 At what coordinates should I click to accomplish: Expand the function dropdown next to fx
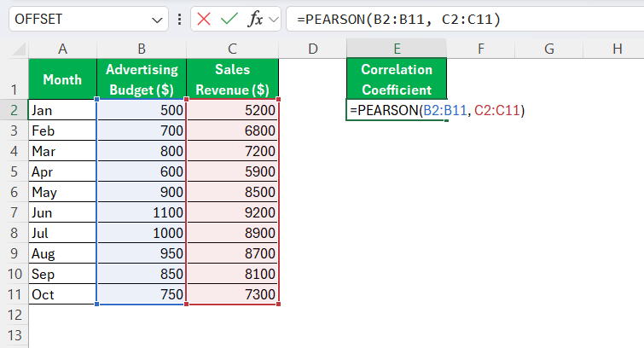pyautogui.click(x=274, y=20)
